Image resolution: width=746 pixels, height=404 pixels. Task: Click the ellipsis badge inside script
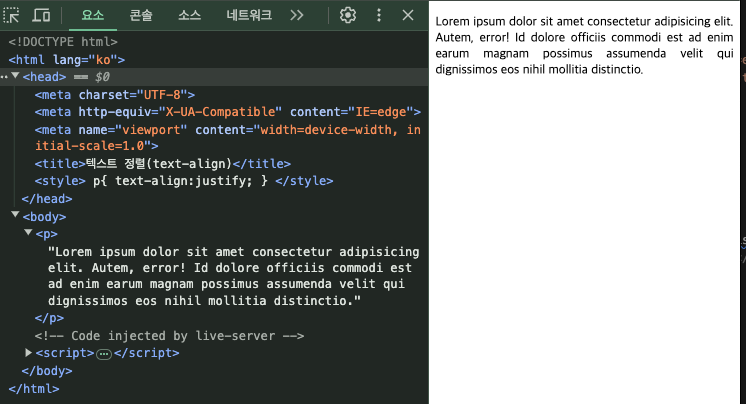(x=104, y=354)
